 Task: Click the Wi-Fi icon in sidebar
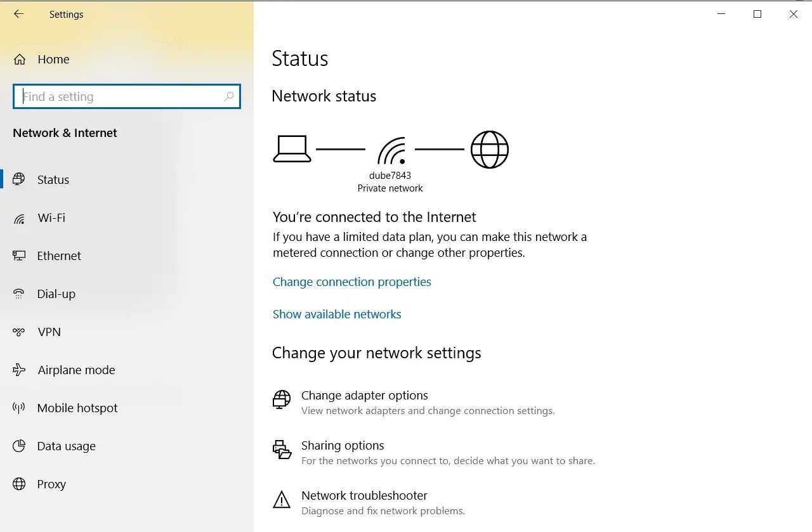pos(19,219)
